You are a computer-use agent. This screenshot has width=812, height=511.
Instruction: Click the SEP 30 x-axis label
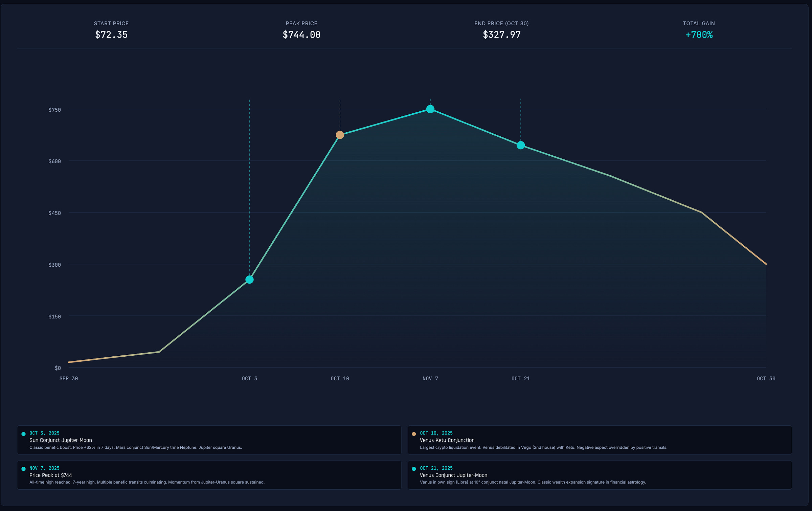pyautogui.click(x=69, y=378)
